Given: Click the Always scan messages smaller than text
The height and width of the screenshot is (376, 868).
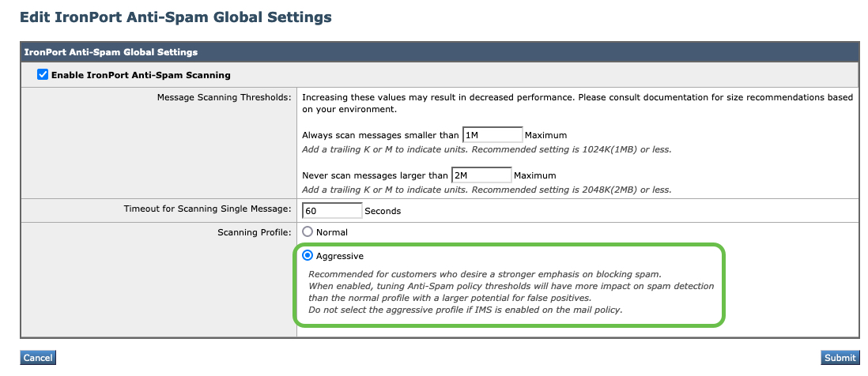Looking at the screenshot, I should click(380, 136).
